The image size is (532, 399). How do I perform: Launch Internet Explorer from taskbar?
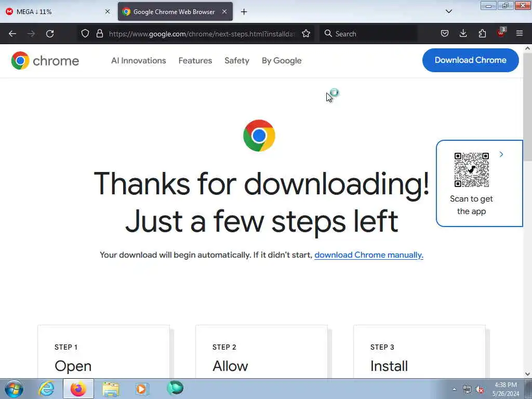click(x=46, y=389)
